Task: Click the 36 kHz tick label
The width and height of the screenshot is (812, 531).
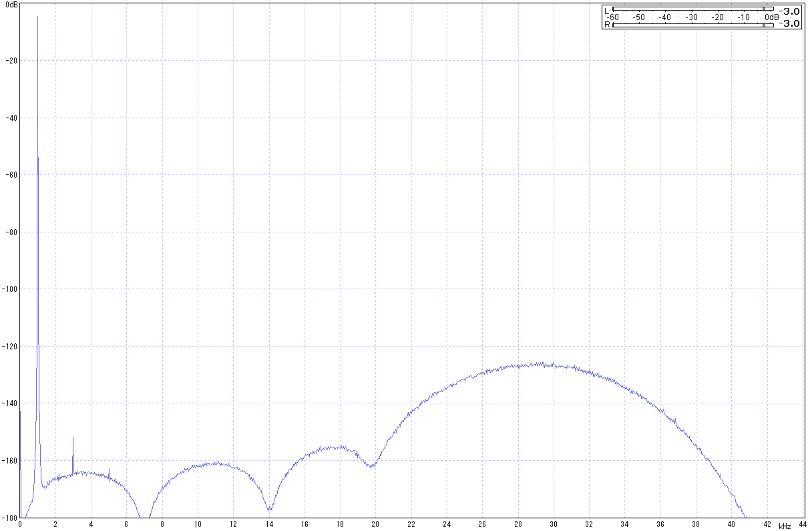Action: [x=660, y=525]
